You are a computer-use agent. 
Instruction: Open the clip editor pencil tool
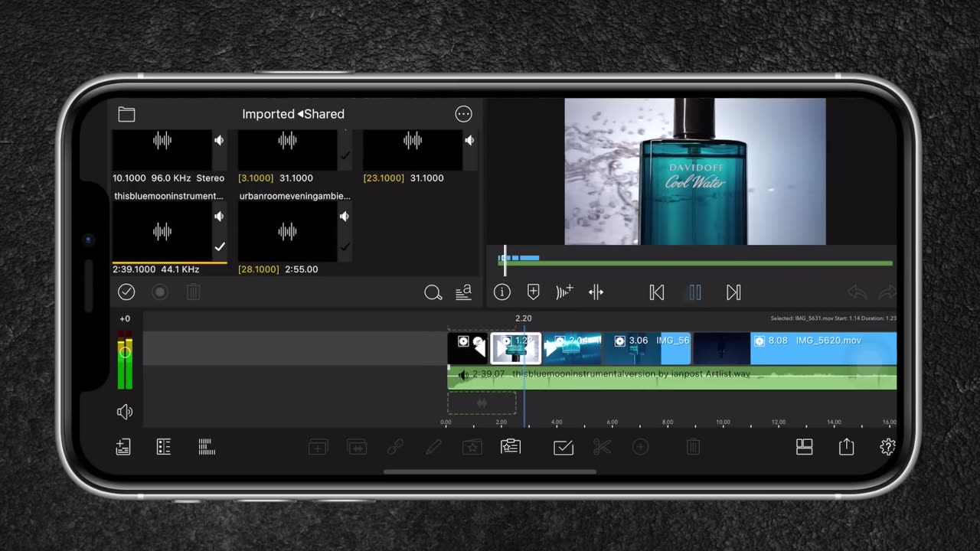[433, 447]
